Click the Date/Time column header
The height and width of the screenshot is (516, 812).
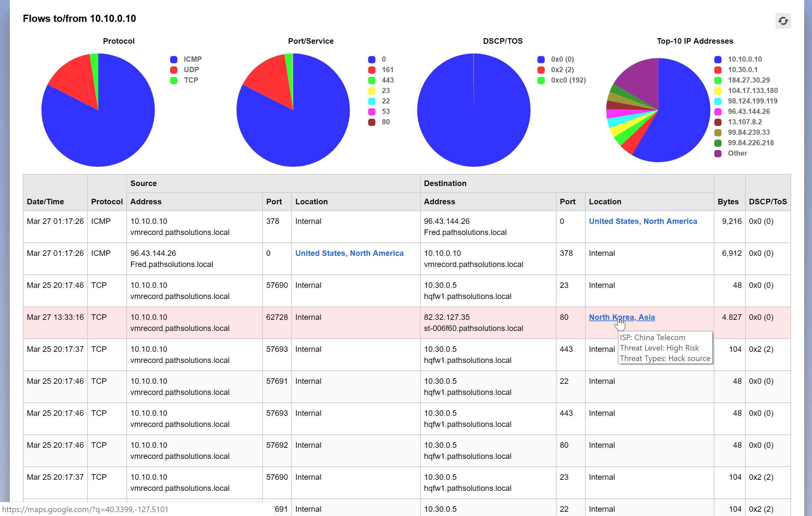[45, 202]
